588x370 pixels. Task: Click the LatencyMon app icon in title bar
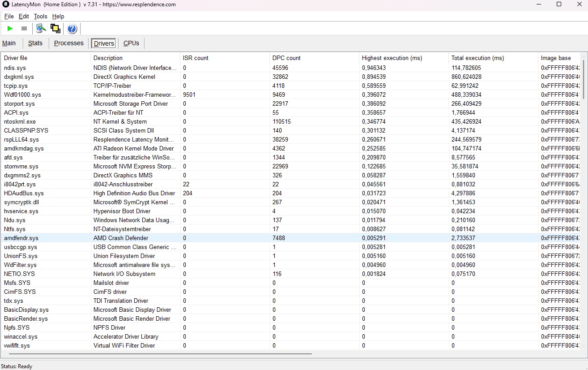click(x=6, y=4)
